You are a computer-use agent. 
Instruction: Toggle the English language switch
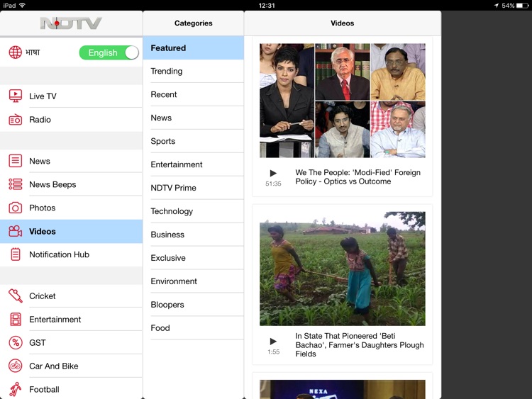[x=109, y=52]
